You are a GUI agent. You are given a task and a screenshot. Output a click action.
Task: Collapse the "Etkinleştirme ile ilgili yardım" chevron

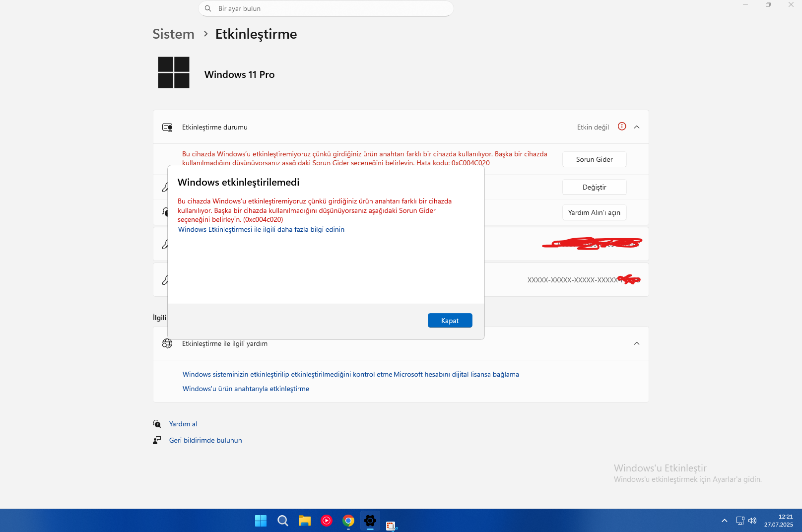(x=637, y=343)
